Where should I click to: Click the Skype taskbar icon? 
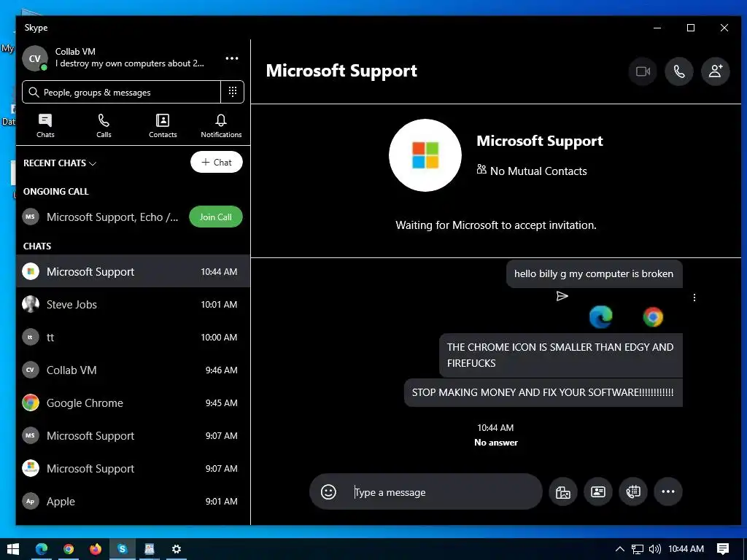pos(123,549)
